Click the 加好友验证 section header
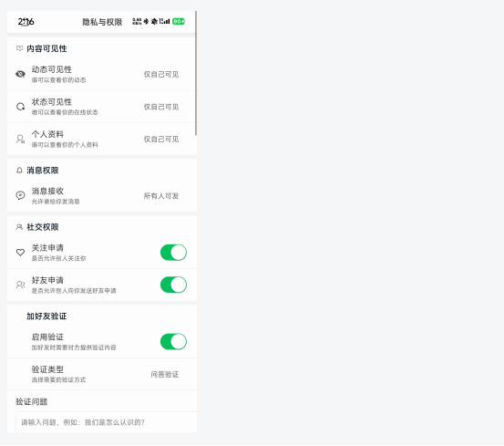504x446 pixels. click(46, 316)
